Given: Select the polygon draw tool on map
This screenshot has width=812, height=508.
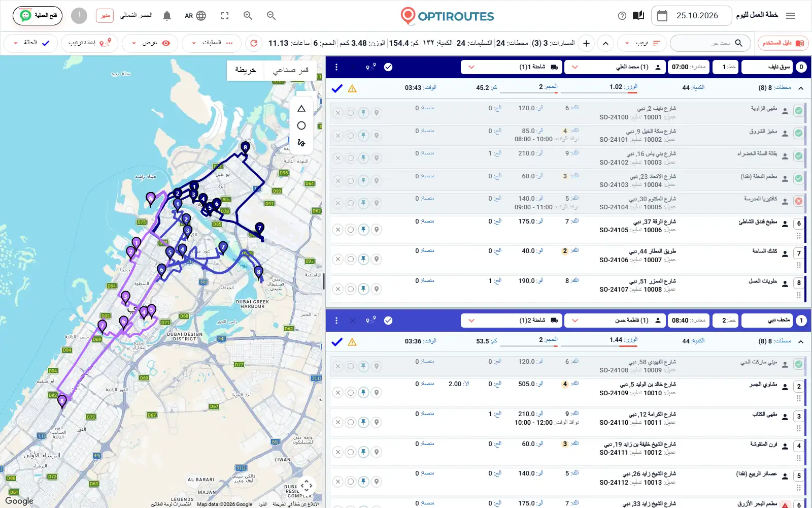Looking at the screenshot, I should click(301, 109).
